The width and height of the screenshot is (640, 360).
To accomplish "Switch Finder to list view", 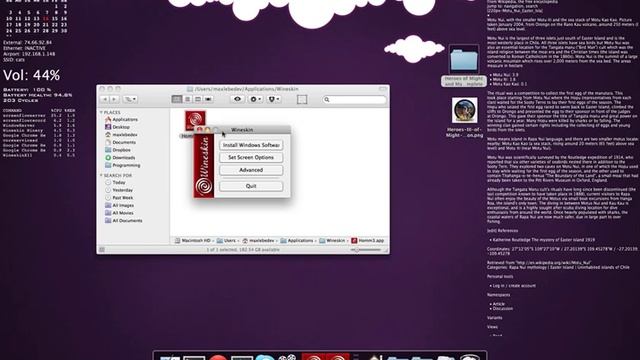I will pos(187,99).
